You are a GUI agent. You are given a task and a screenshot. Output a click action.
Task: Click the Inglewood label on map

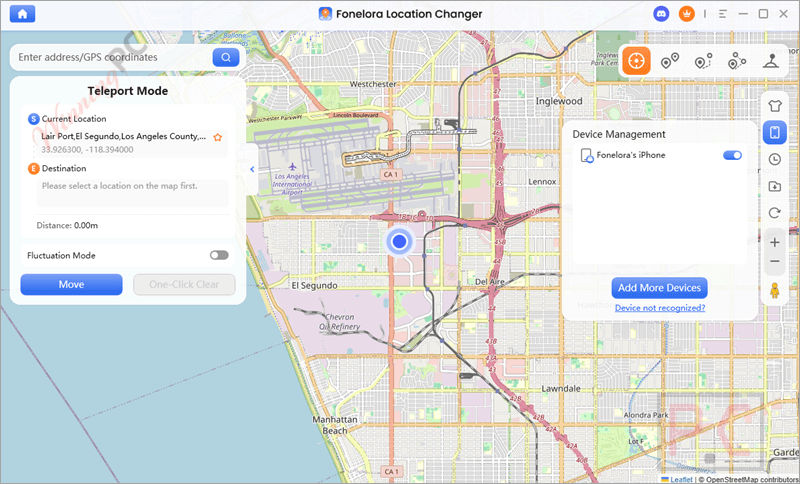[559, 101]
